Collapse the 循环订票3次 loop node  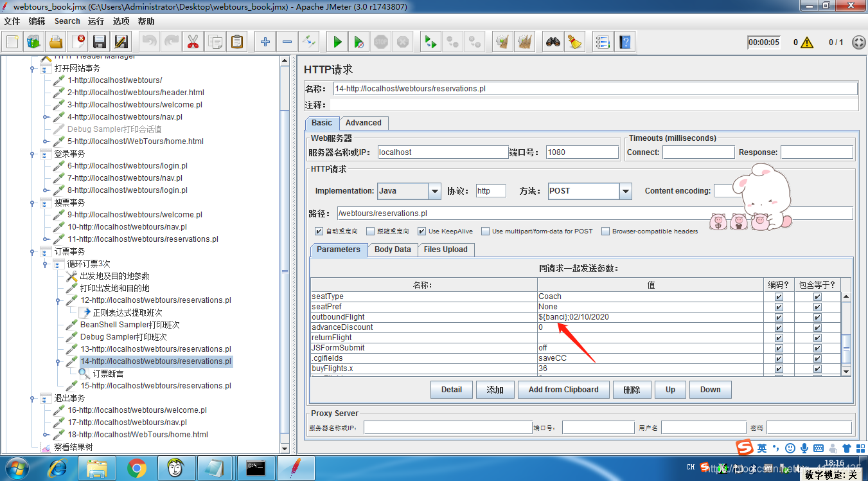tap(45, 264)
